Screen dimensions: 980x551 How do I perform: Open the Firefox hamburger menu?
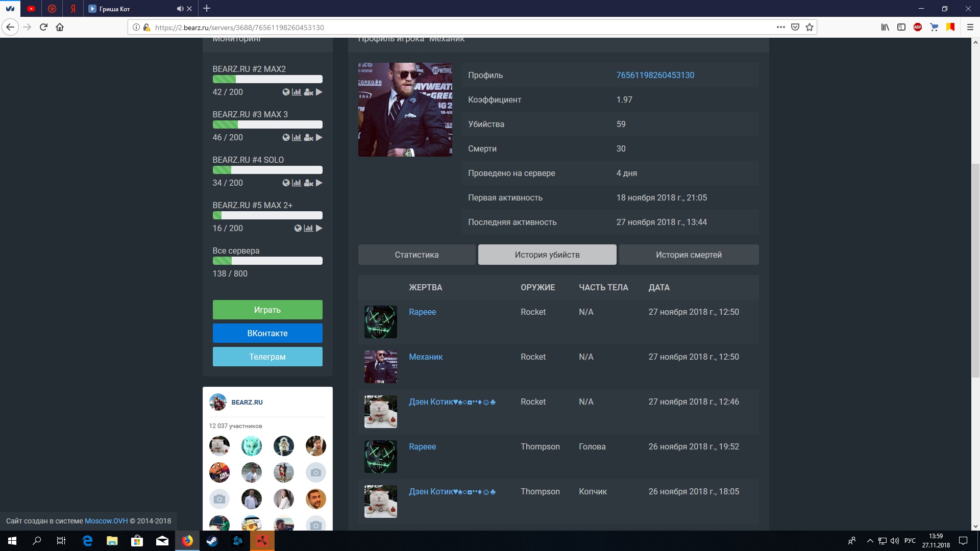tap(970, 28)
